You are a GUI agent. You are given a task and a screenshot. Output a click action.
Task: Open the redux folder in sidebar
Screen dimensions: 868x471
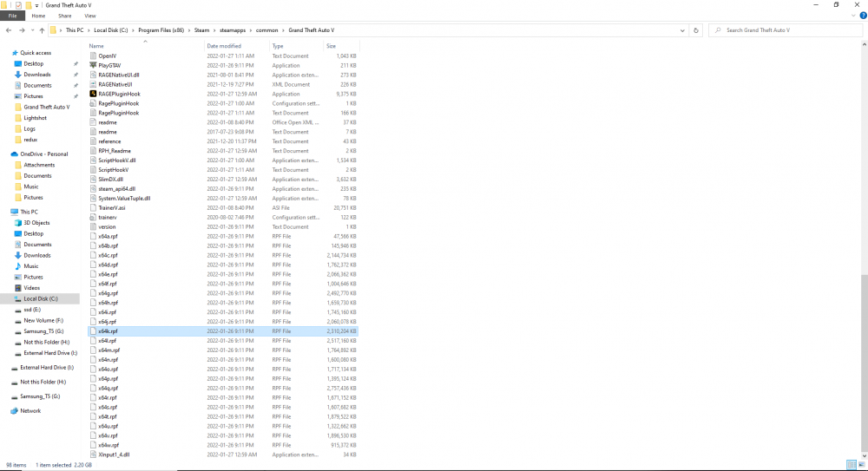coord(30,140)
